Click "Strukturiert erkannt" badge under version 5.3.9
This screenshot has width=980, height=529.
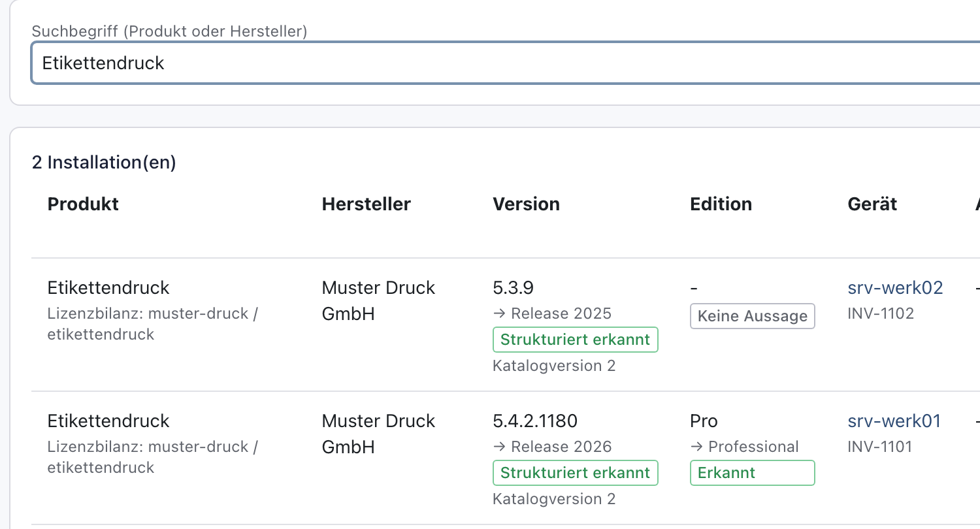(x=575, y=340)
